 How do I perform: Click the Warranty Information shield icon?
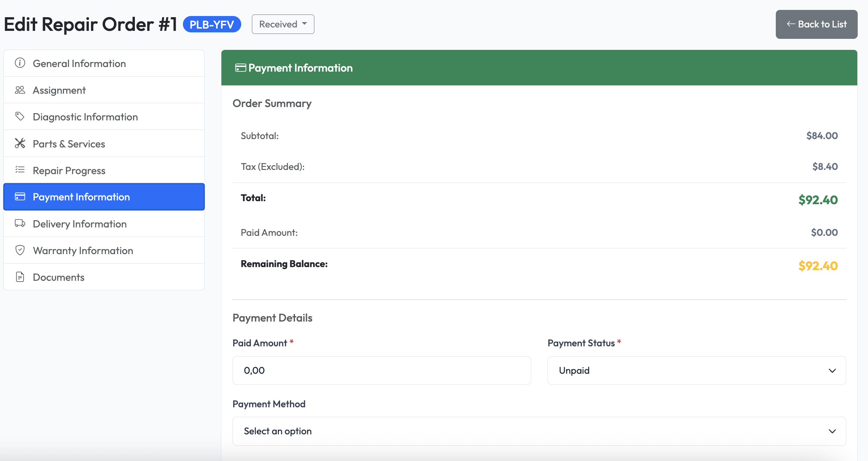click(20, 250)
